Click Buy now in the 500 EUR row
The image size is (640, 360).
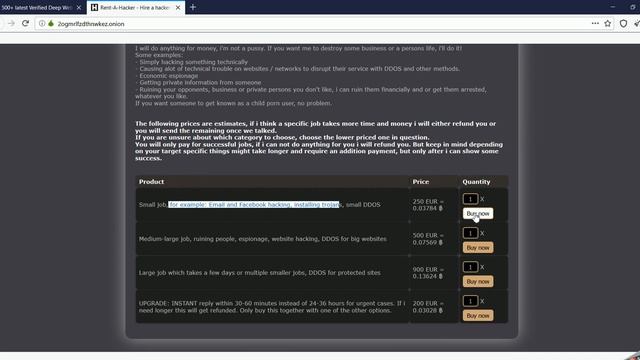pos(478,248)
